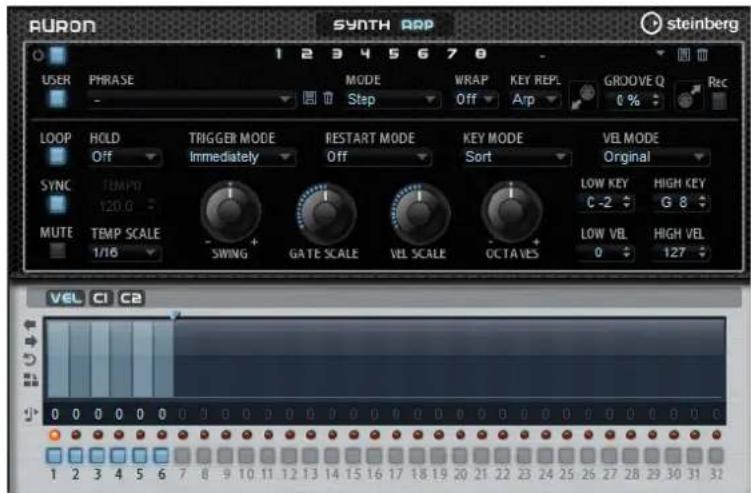Image resolution: width=751 pixels, height=493 pixels.
Task: Toggle the LOOP button
Action: (x=57, y=156)
